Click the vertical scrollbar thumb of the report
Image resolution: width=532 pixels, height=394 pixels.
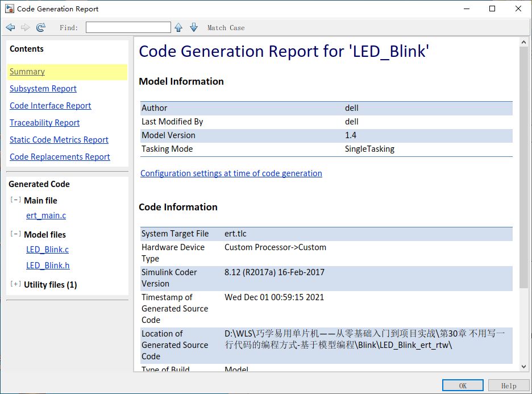[524, 168]
